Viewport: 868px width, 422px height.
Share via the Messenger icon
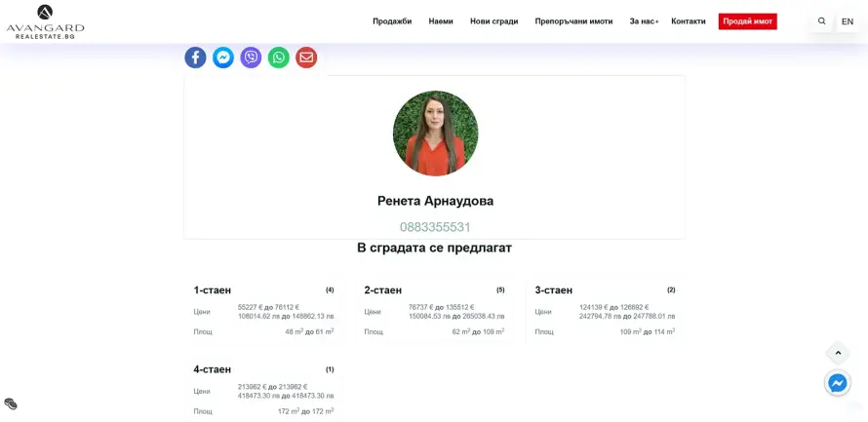click(223, 58)
